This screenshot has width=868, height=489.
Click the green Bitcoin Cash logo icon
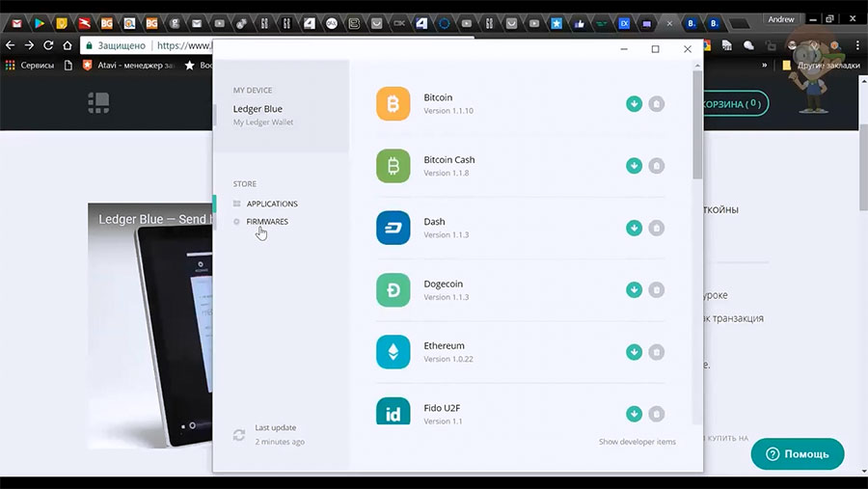click(x=393, y=166)
